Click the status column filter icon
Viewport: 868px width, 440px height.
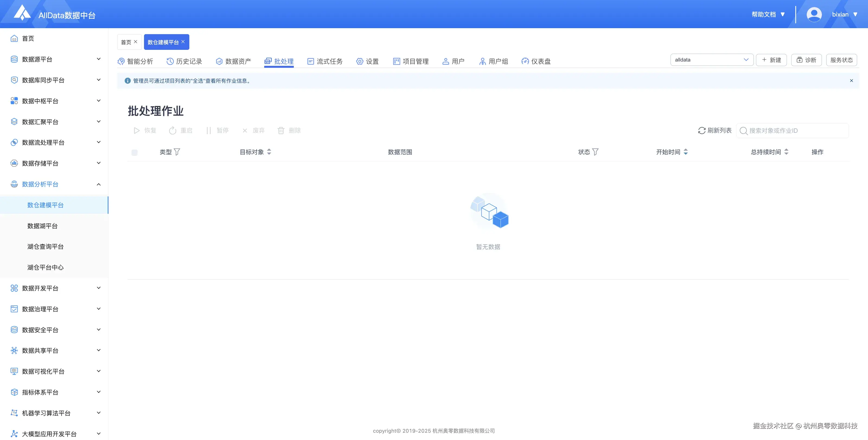click(595, 152)
